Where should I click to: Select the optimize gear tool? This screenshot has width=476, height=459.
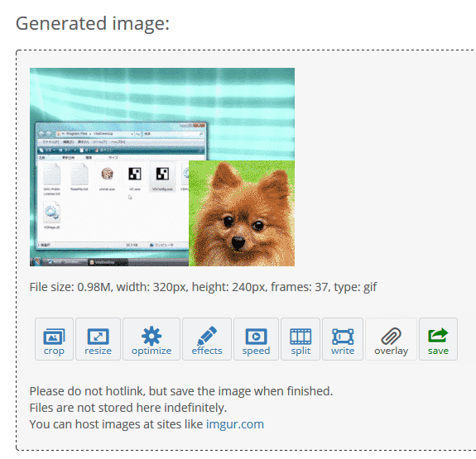point(151,339)
